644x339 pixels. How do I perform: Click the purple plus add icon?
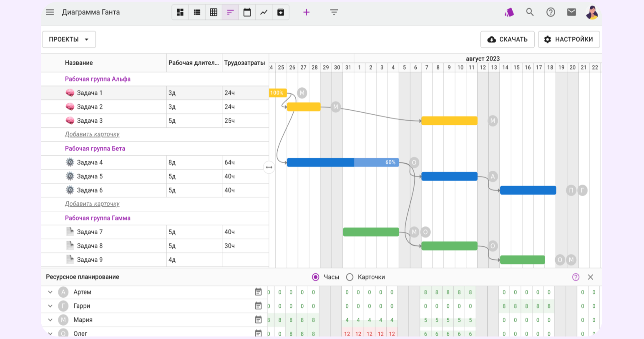[x=306, y=12]
